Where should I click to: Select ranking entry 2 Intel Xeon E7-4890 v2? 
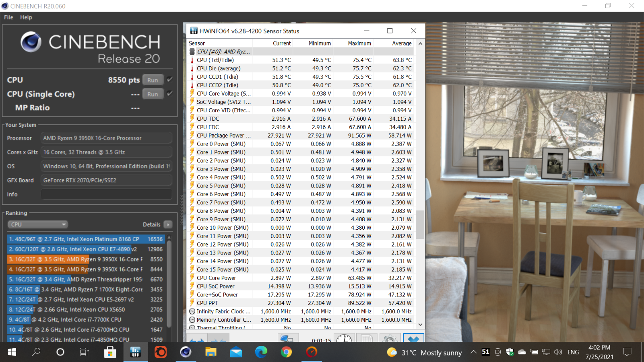[86, 249]
